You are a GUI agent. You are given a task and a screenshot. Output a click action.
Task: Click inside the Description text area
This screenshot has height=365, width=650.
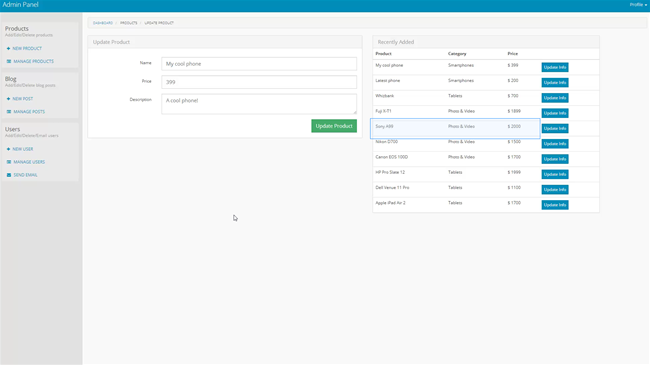(259, 104)
